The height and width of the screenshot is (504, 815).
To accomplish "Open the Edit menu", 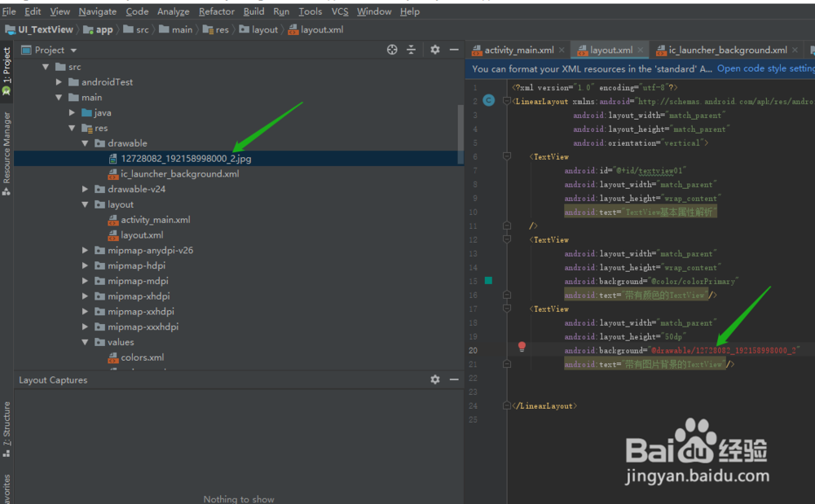I will tap(33, 11).
